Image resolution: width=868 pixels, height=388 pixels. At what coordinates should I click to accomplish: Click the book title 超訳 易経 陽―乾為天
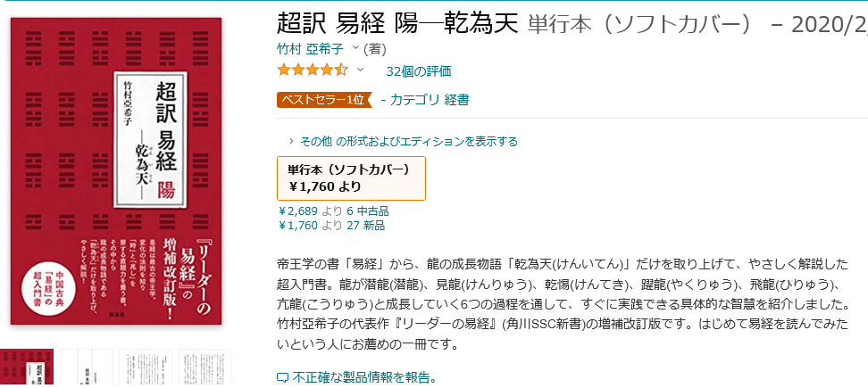[397, 24]
